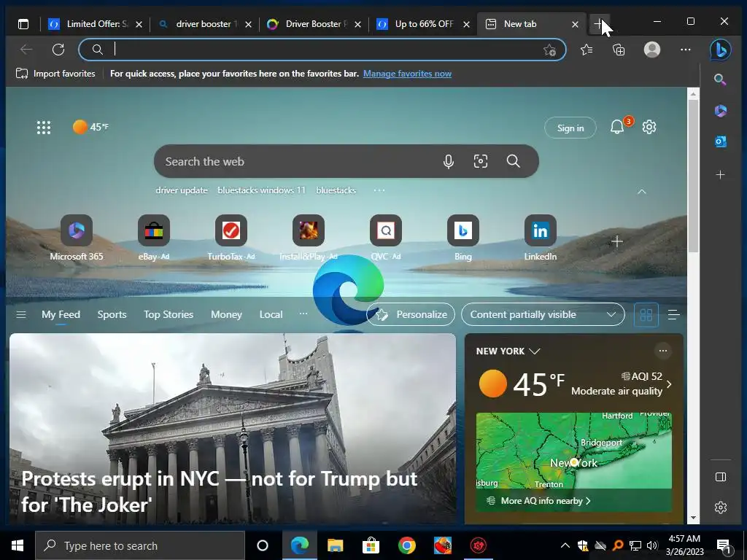Viewport: 747px width, 560px height.
Task: Expand air quality details arrow
Action: click(669, 384)
